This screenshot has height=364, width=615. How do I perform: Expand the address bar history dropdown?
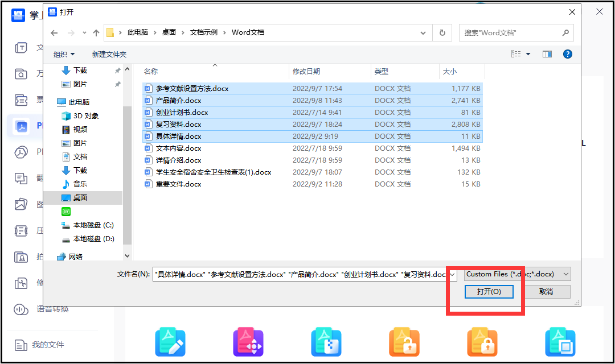tap(423, 33)
